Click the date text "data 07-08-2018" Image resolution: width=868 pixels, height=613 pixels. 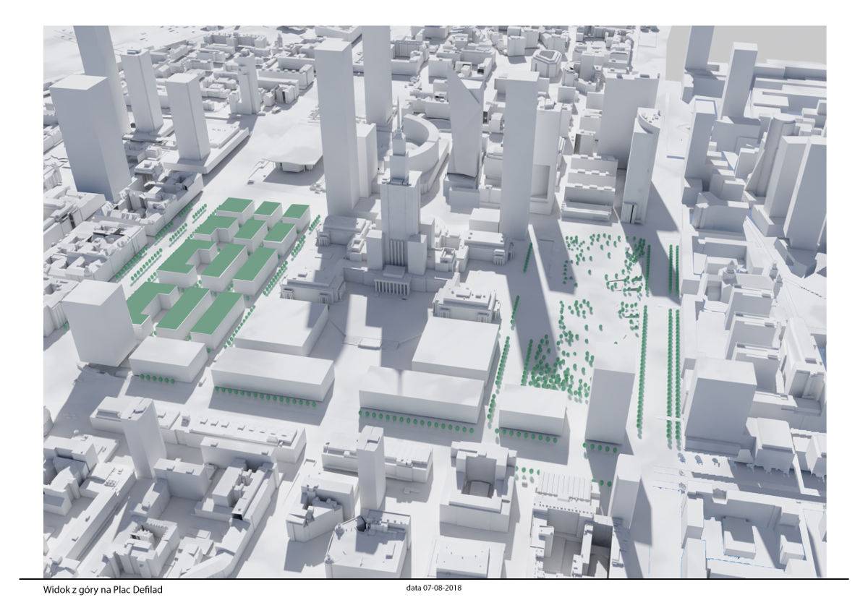434,588
